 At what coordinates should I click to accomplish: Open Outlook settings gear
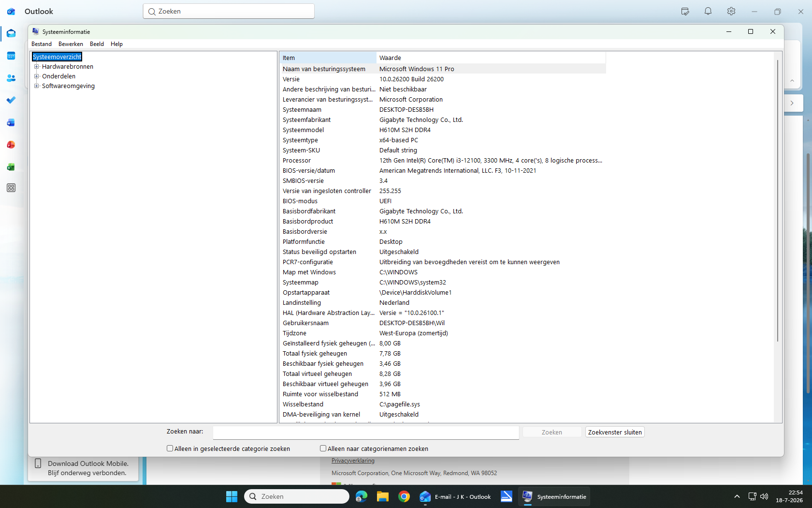tap(731, 11)
